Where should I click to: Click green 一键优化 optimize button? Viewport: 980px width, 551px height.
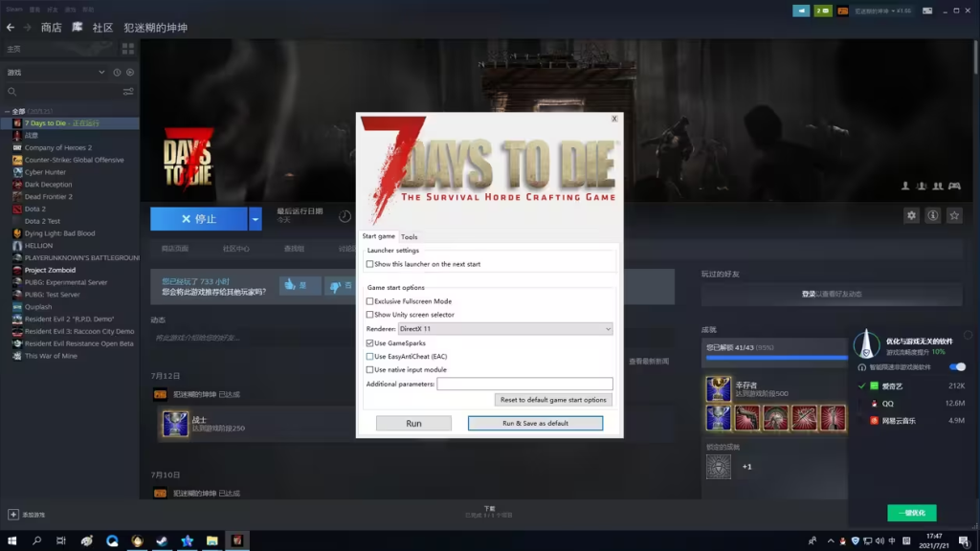click(x=912, y=513)
